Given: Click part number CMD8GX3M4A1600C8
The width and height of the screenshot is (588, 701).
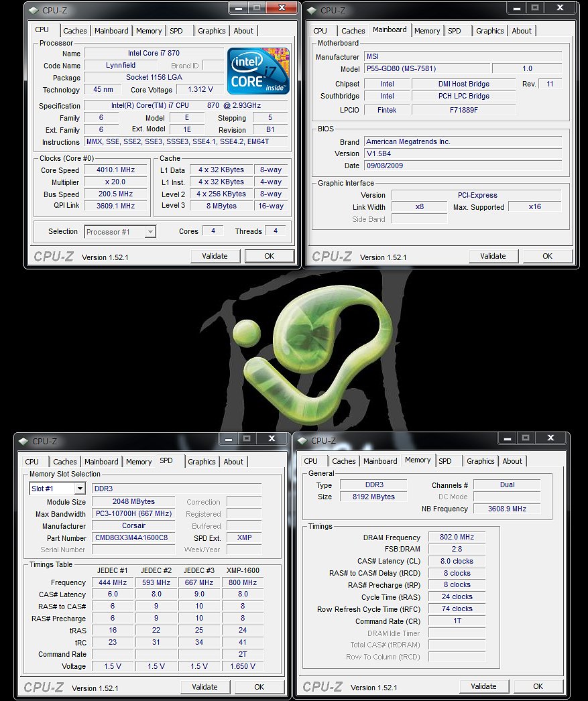Looking at the screenshot, I should pyautogui.click(x=133, y=538).
